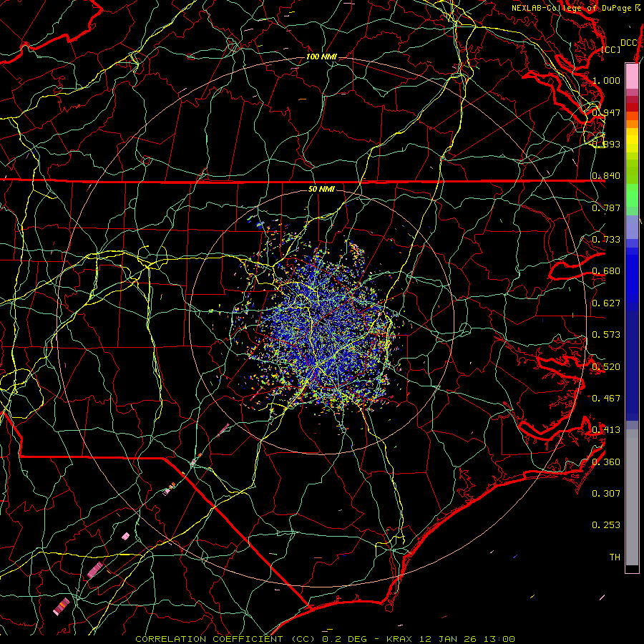Click the 1.000 legend value
Screen dimensions: 644x644
tap(606, 80)
